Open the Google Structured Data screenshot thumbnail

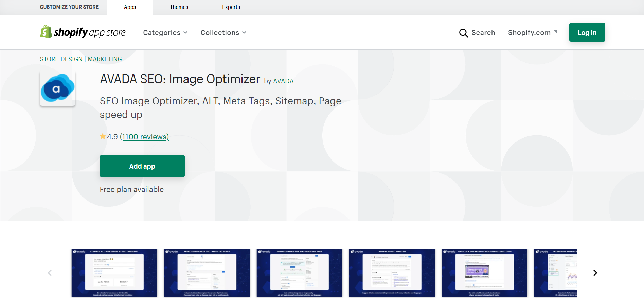[485, 273]
